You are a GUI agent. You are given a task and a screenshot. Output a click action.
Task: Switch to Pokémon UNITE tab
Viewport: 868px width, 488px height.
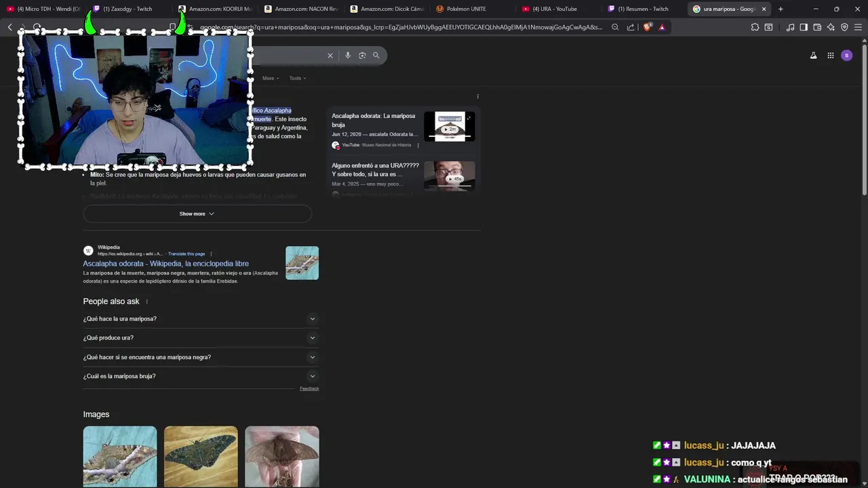(x=474, y=9)
